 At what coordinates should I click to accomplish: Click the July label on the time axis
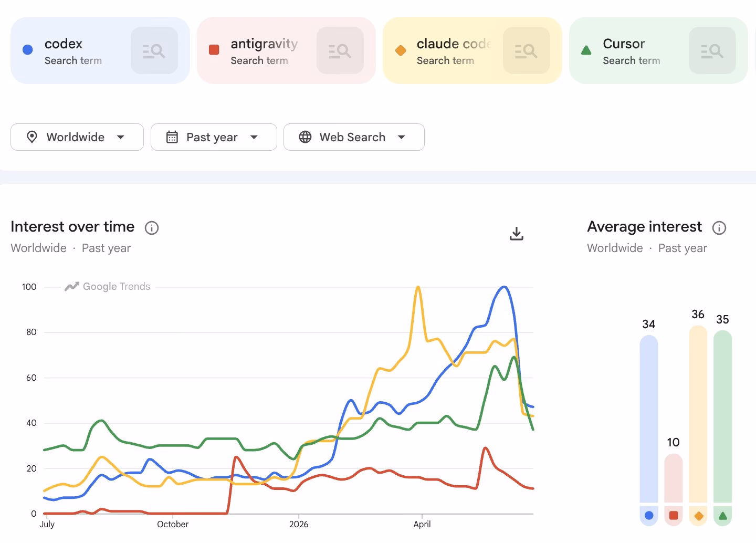click(x=47, y=524)
